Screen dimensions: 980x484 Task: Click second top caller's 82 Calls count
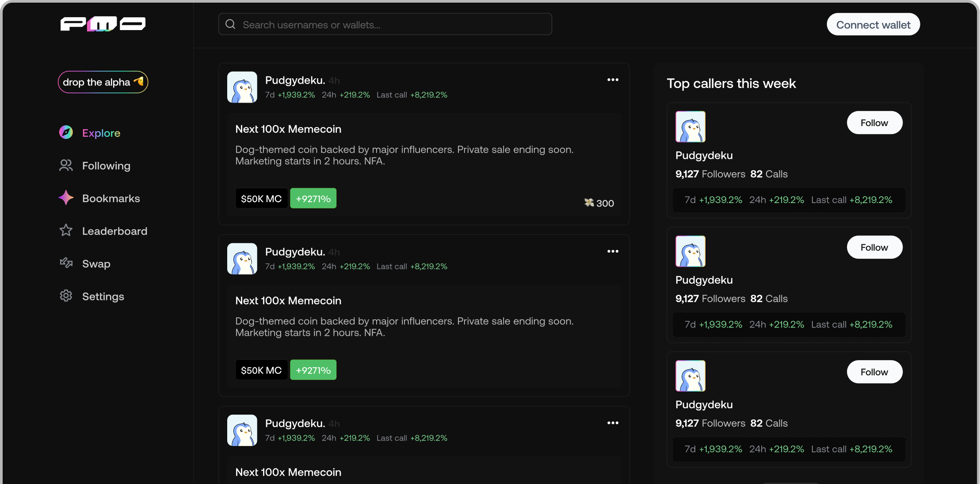click(769, 299)
